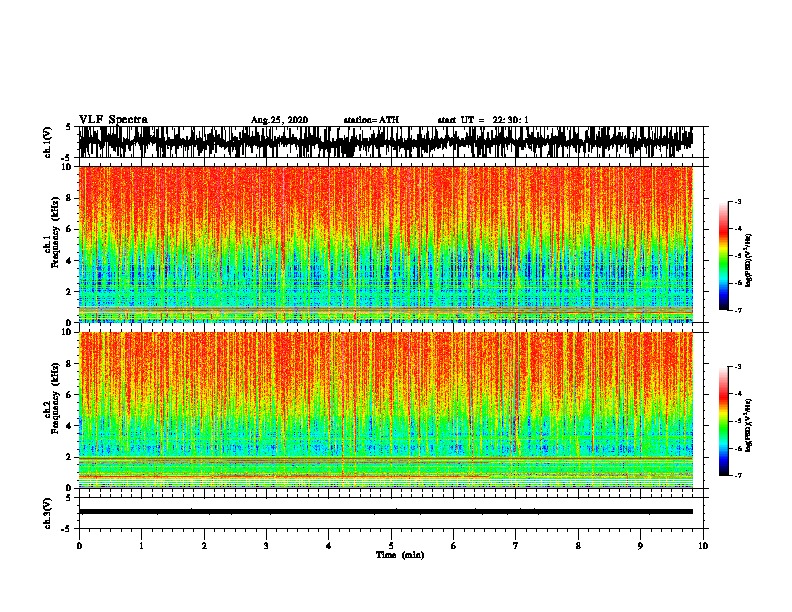Click the ch.2 frequency tick "8"

pos(70,364)
